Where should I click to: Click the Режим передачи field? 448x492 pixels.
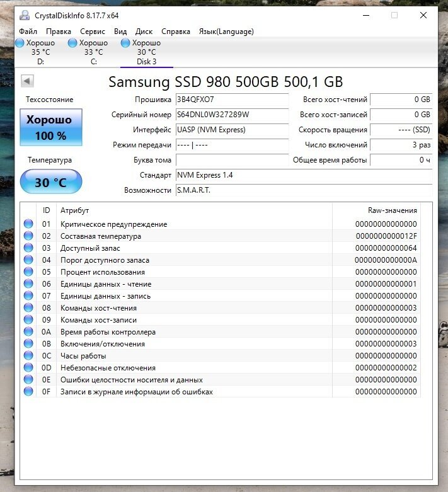tap(232, 145)
